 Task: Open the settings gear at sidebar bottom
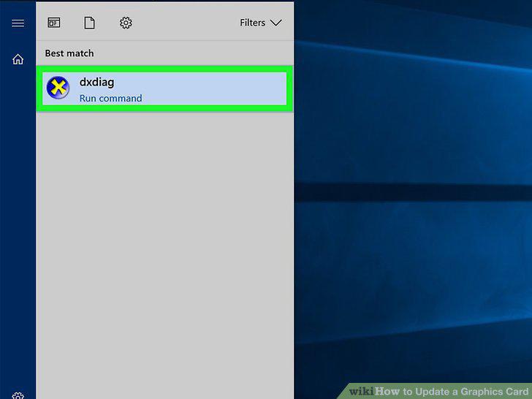tap(18, 395)
